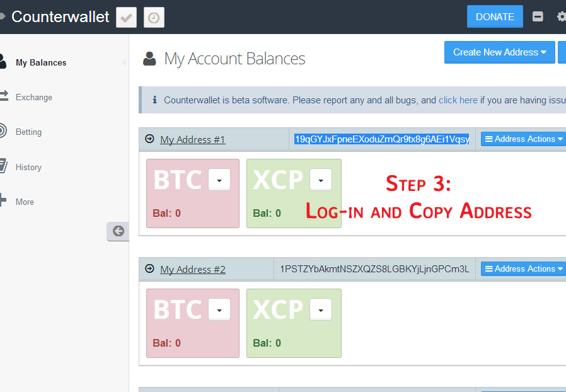Click the My Address #2 label link
The image size is (566, 392).
[193, 270]
